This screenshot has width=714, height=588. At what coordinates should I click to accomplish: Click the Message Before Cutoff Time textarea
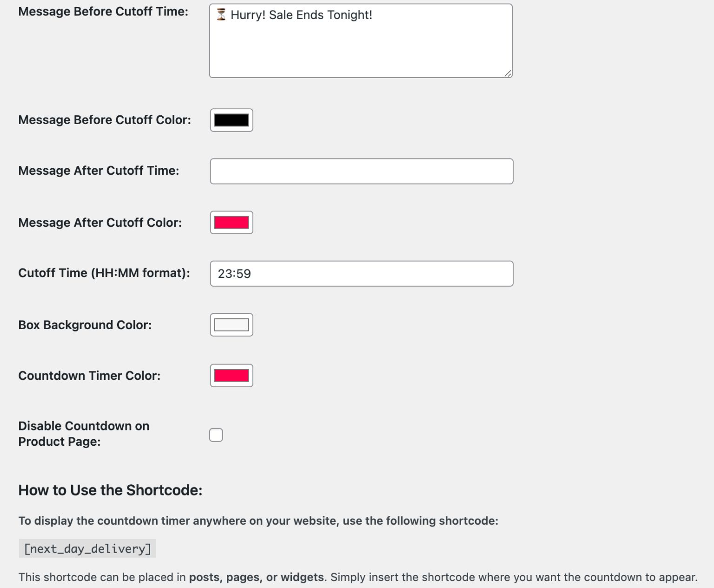pos(361,46)
